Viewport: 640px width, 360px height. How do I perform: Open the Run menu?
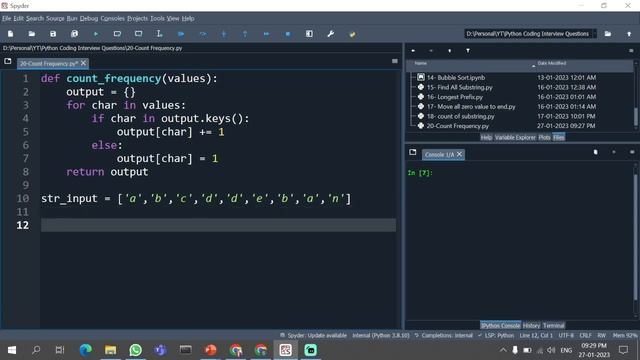click(x=72, y=18)
